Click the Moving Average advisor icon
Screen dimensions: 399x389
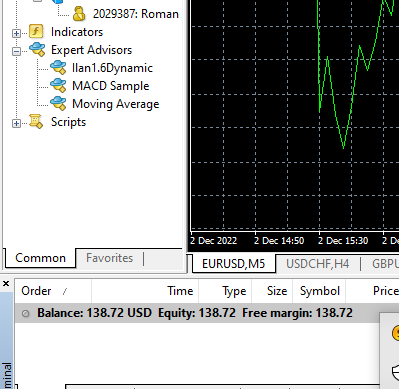[58, 104]
